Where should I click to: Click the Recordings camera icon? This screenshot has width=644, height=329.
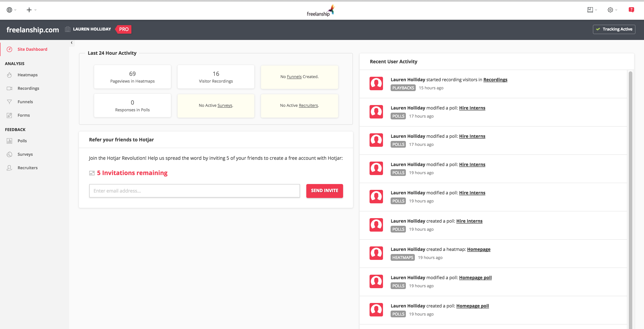(x=9, y=88)
